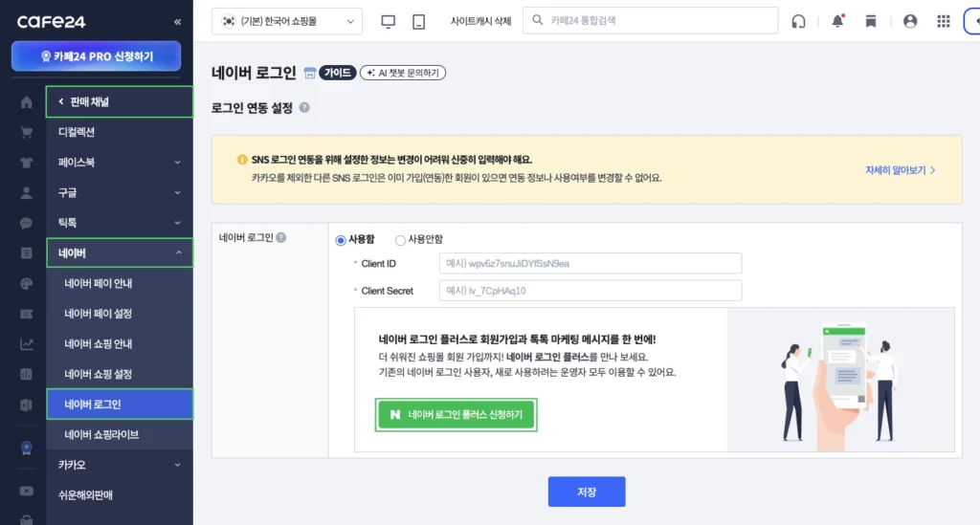Open the line chart analytics icon

26,344
